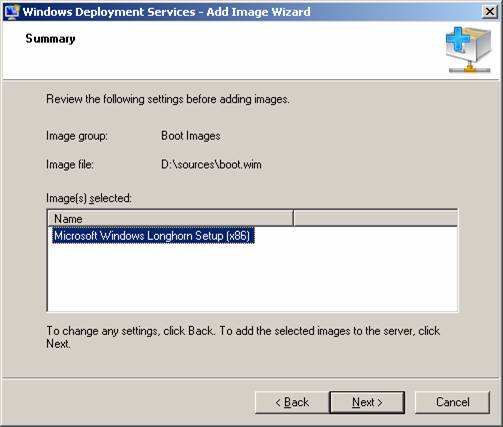Go back with the Back button
503x427 pixels.
coord(292,402)
